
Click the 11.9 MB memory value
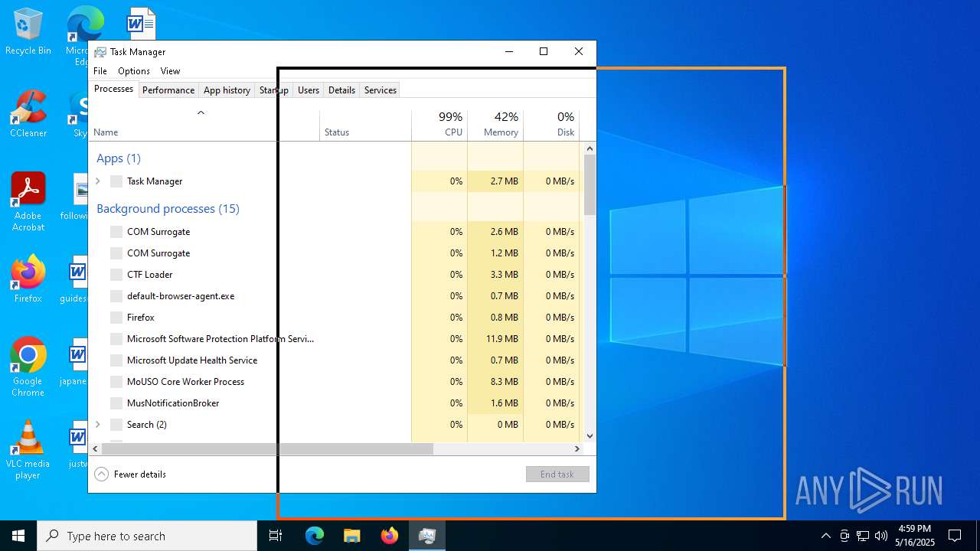coord(502,339)
